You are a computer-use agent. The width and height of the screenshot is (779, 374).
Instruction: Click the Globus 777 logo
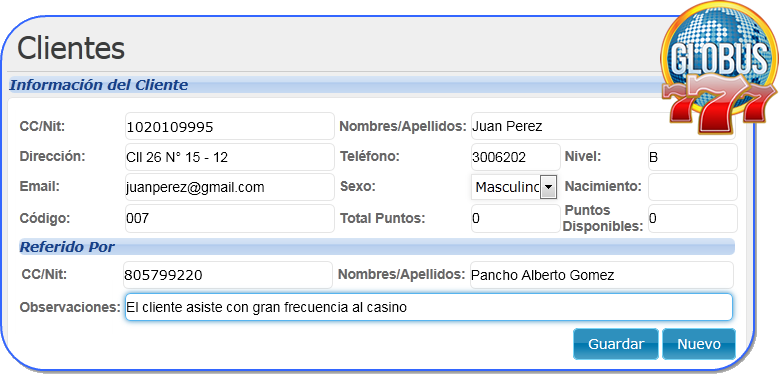(719, 69)
